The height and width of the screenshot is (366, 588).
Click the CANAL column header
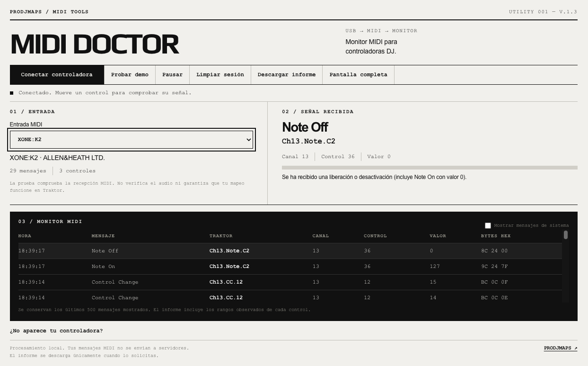321,236
